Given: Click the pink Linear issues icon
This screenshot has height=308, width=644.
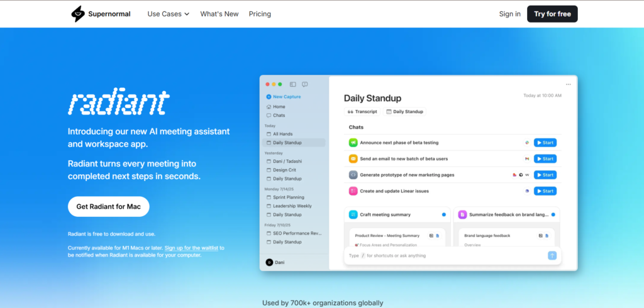Looking at the screenshot, I should pos(353,191).
